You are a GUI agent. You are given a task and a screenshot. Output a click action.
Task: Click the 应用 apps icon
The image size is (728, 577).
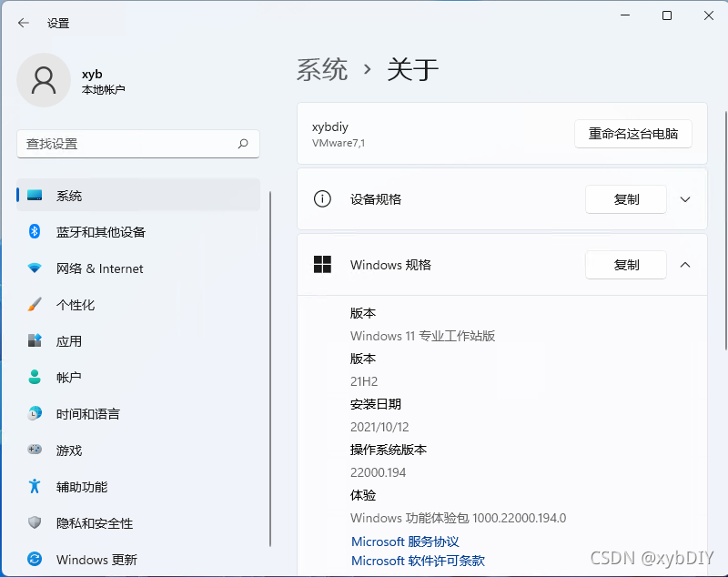35,340
